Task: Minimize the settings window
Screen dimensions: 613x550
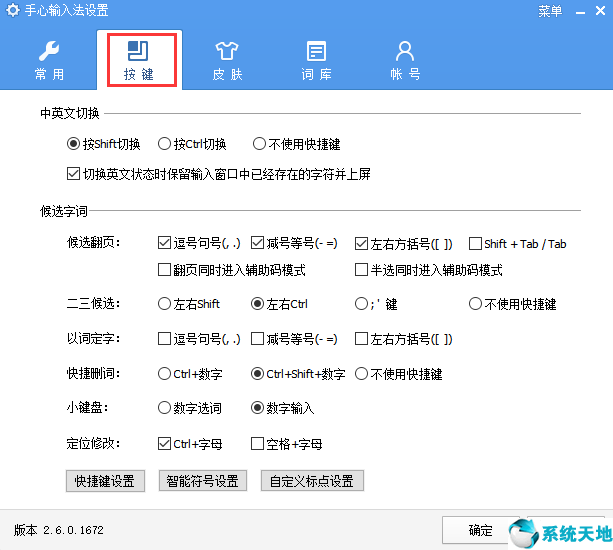Action: point(581,12)
